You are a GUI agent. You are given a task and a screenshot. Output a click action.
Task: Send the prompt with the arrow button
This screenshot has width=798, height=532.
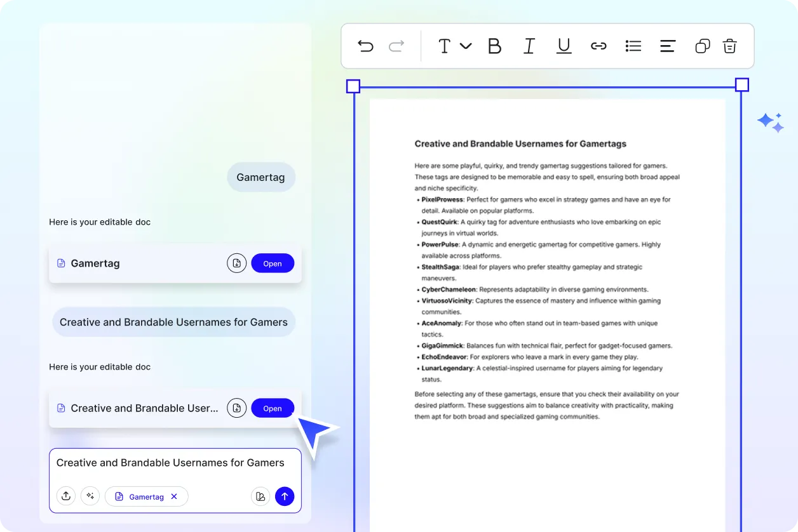pyautogui.click(x=285, y=496)
